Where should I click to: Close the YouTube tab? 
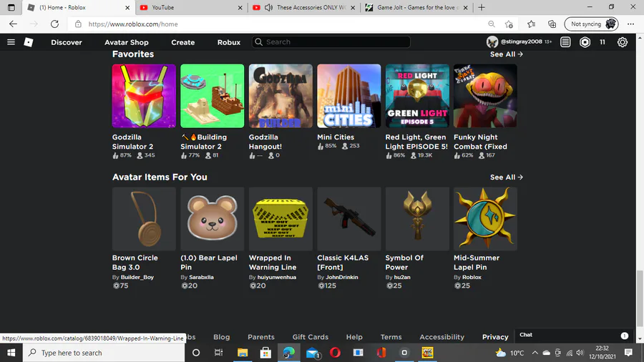pos(240,7)
